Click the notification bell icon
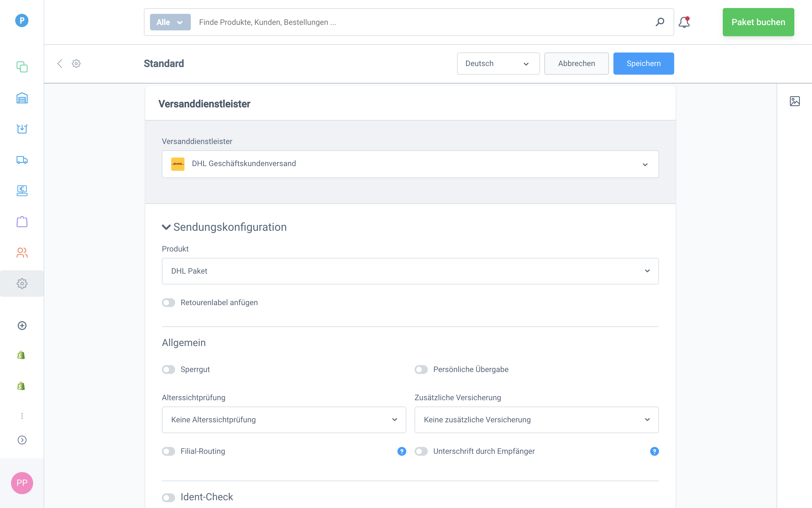Viewport: 812px width, 508px height. tap(684, 22)
